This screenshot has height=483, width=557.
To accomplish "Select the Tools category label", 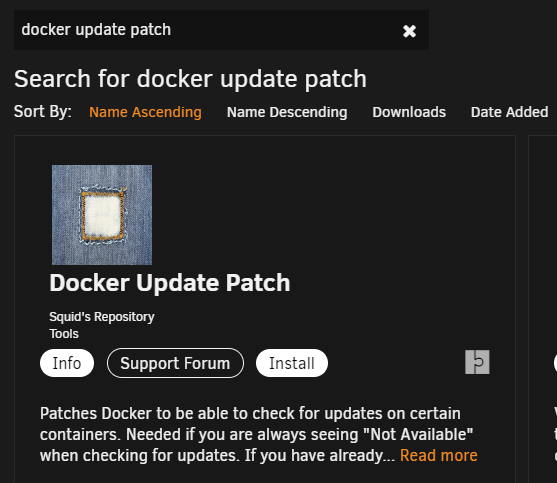I will (x=64, y=334).
